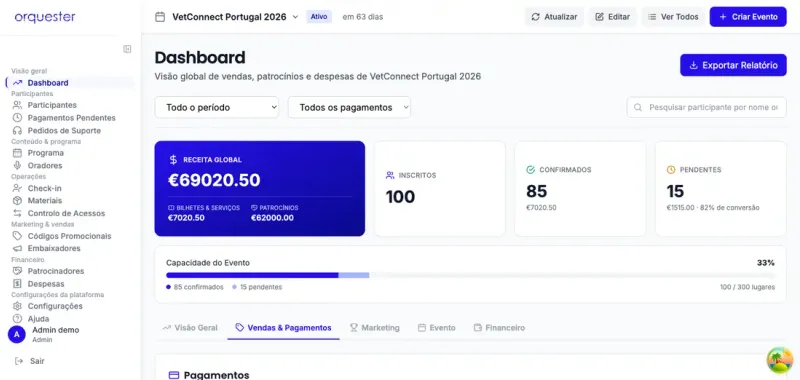Click the Pedidos de Suporte headset icon
The width and height of the screenshot is (800, 380).
click(x=17, y=131)
